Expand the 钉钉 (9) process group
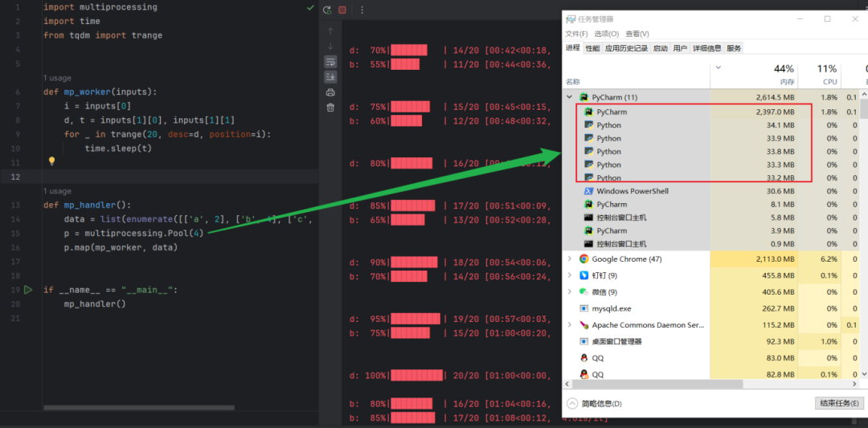868x428 pixels. point(569,275)
